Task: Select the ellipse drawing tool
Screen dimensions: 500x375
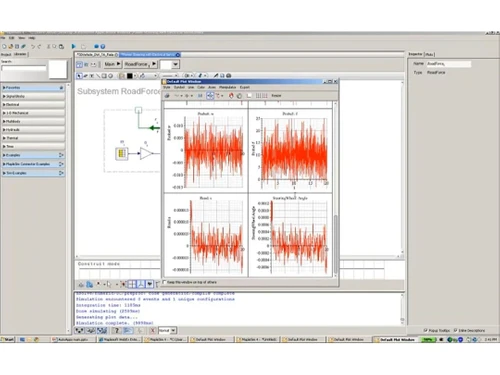Action: [110, 76]
